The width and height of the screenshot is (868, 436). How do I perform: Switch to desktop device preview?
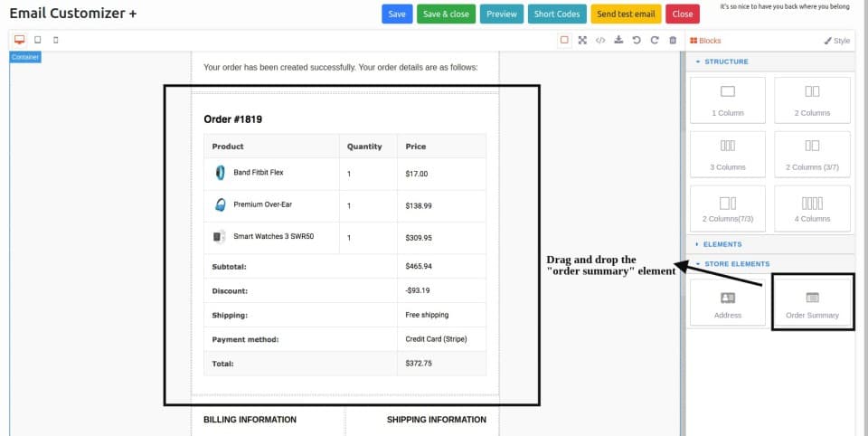19,40
